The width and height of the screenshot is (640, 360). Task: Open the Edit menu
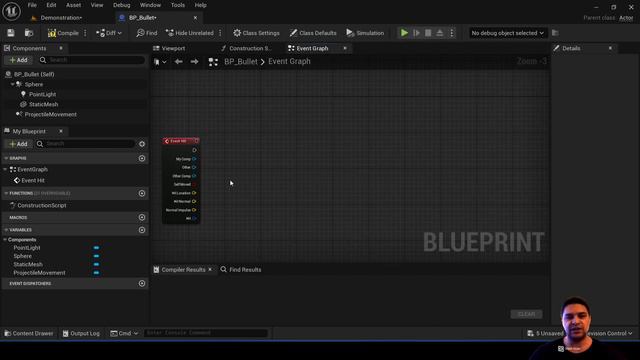click(x=51, y=5)
